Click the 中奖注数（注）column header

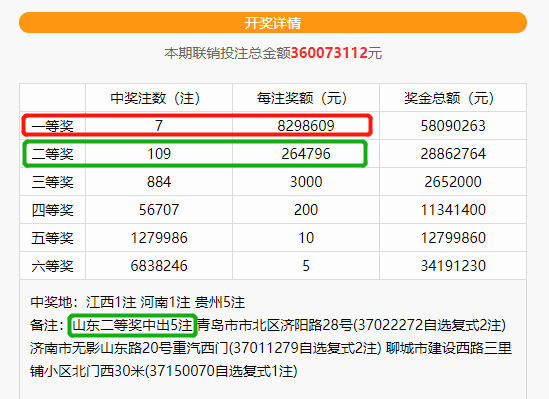(x=155, y=98)
